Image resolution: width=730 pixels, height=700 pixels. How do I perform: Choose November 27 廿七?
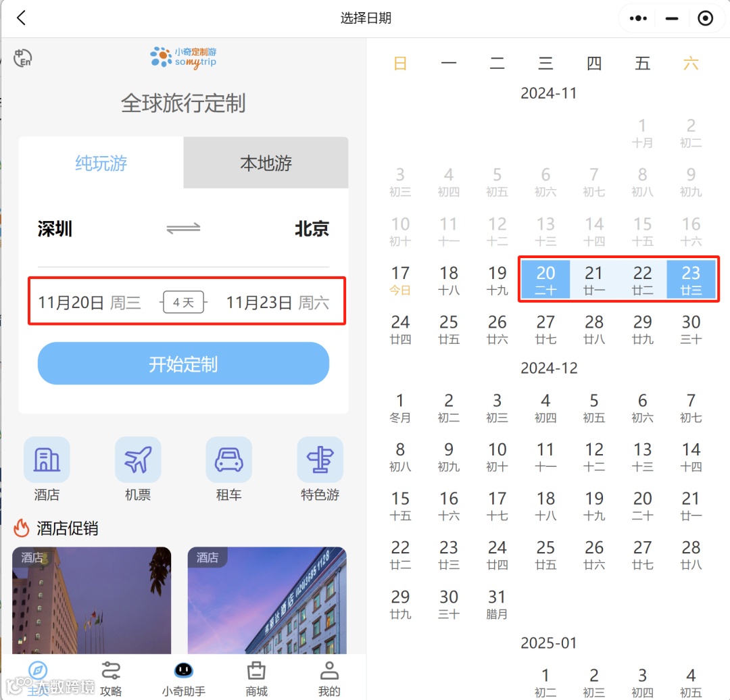click(x=545, y=328)
